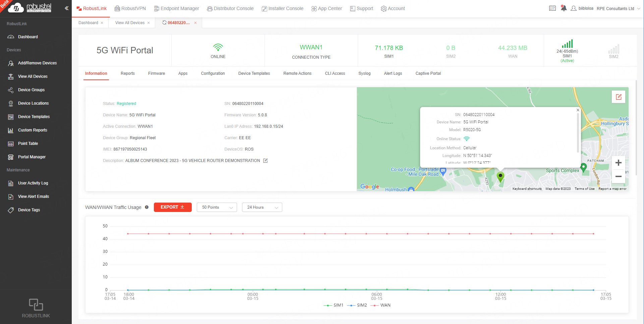
Task: Toggle WAN series in chart legend
Action: pos(380,305)
